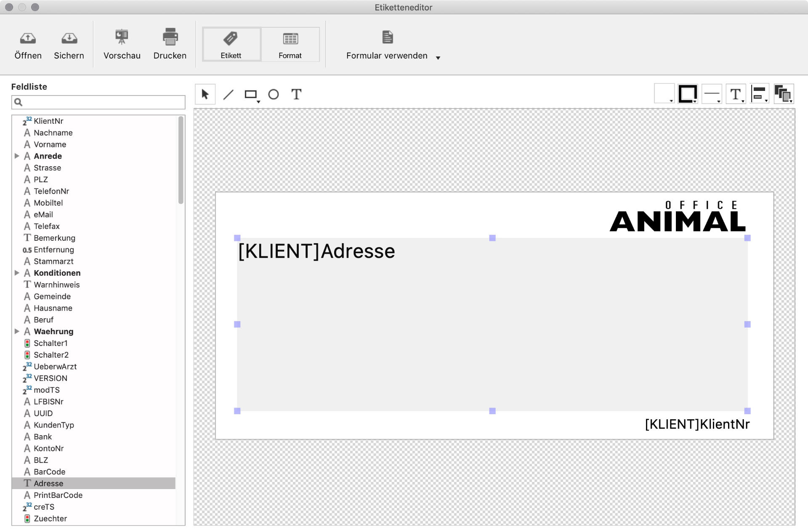Select the Text tool
808x532 pixels.
297,94
